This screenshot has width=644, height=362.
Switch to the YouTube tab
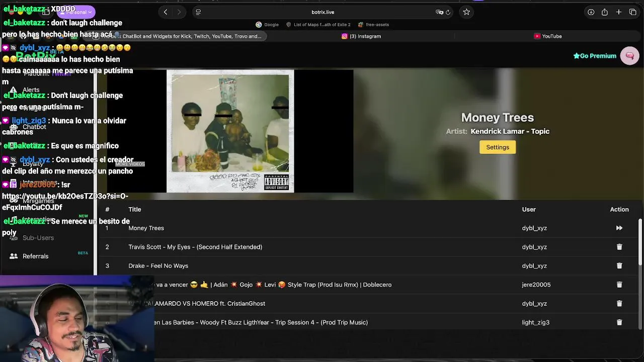click(x=548, y=36)
